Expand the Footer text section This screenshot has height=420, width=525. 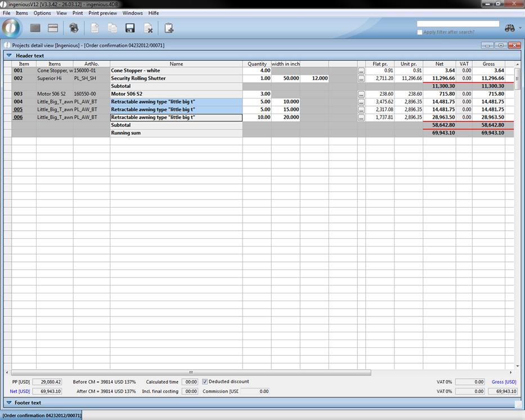coord(9,403)
